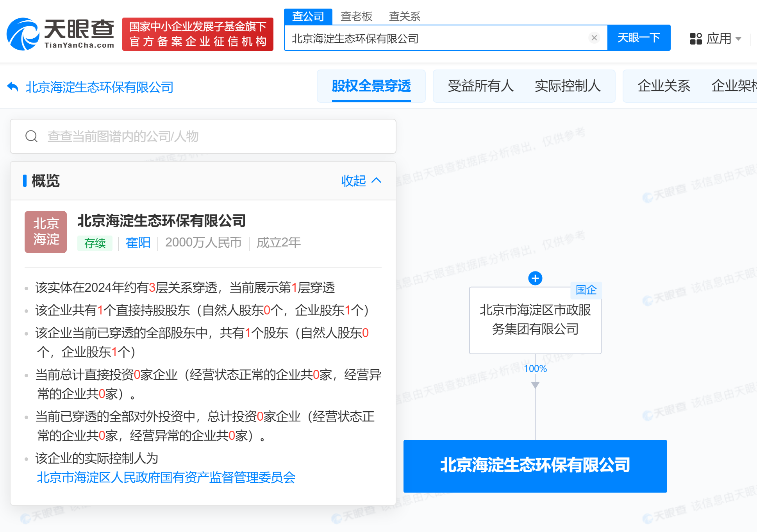Click the red 国家中小企业发展子基金 banner
757x532 pixels.
(x=198, y=34)
